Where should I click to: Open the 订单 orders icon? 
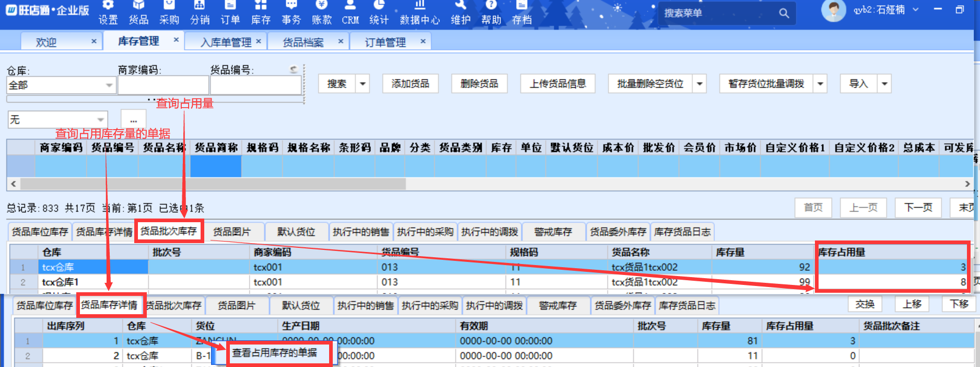pyautogui.click(x=230, y=13)
